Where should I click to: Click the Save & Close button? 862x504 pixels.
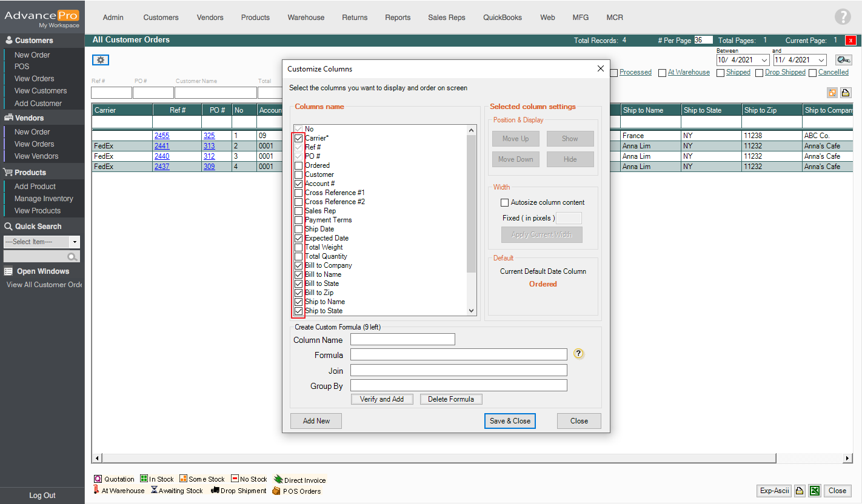[x=510, y=421]
